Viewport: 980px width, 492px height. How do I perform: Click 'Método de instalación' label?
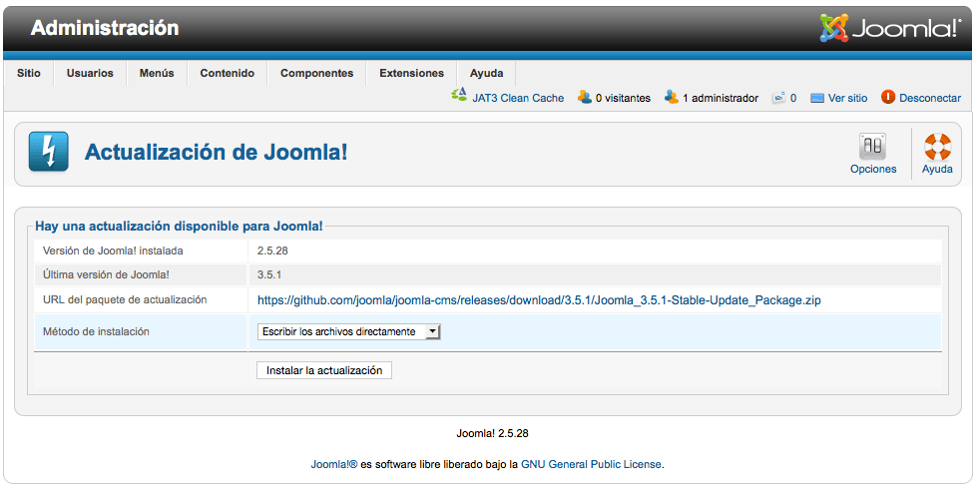click(x=96, y=331)
